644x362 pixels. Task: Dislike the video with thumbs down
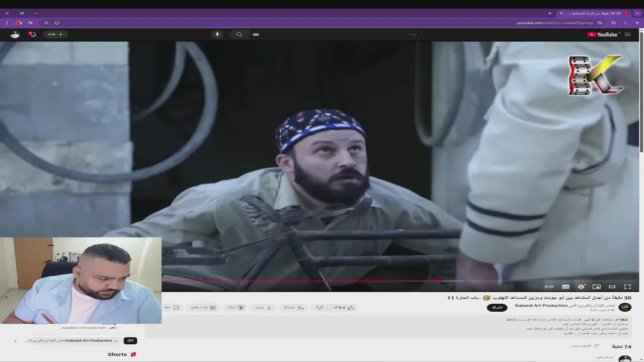click(320, 308)
